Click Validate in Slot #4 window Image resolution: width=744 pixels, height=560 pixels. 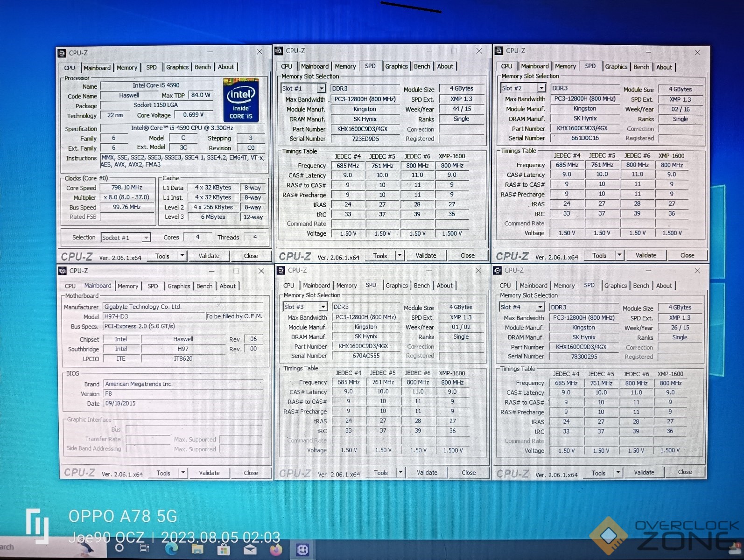(644, 472)
